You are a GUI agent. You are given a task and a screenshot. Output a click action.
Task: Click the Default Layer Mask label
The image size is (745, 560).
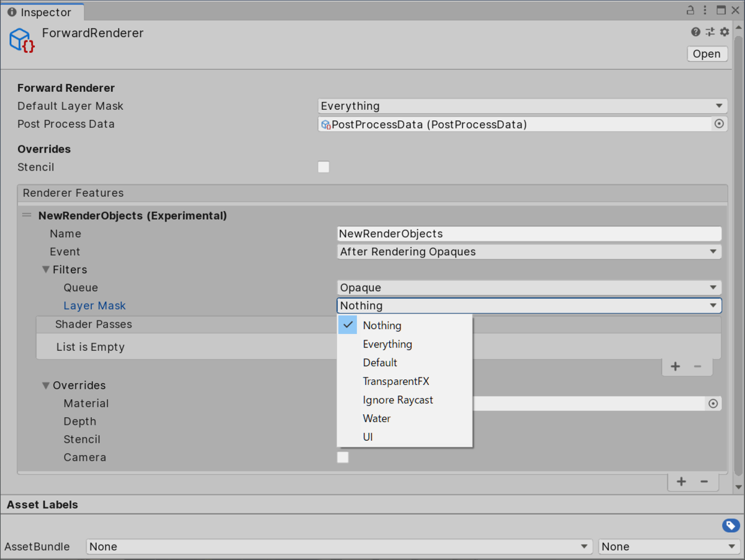point(70,106)
